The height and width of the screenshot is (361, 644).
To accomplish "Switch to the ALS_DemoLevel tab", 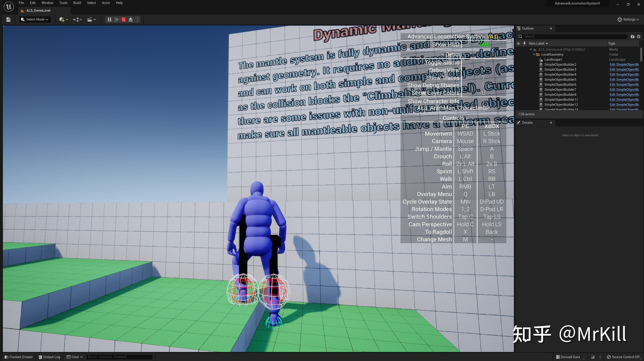I will (x=38, y=11).
